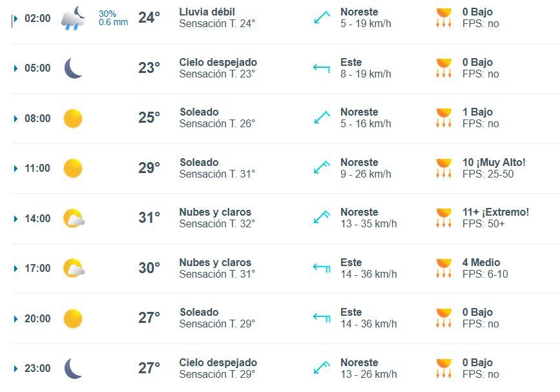Expand the 02:00 forecast row
Image resolution: width=560 pixels, height=392 pixels.
tap(16, 18)
